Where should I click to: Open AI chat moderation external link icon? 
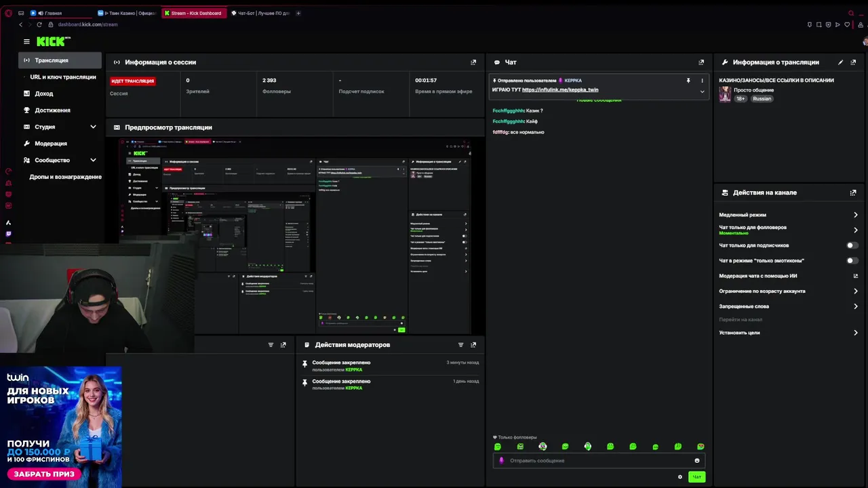click(855, 276)
